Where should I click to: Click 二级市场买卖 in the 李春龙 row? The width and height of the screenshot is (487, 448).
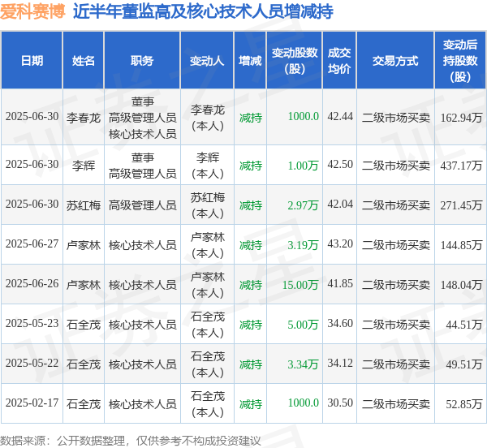pos(396,118)
